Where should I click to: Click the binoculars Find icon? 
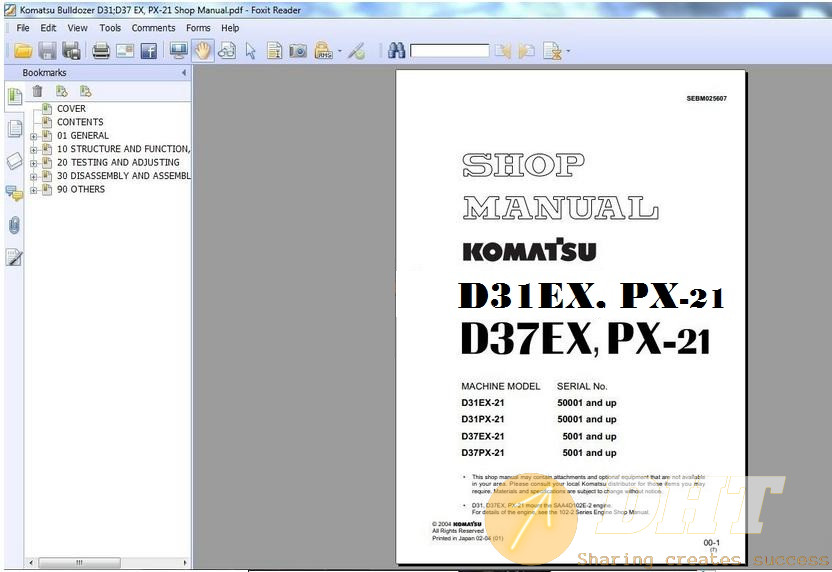pyautogui.click(x=397, y=51)
